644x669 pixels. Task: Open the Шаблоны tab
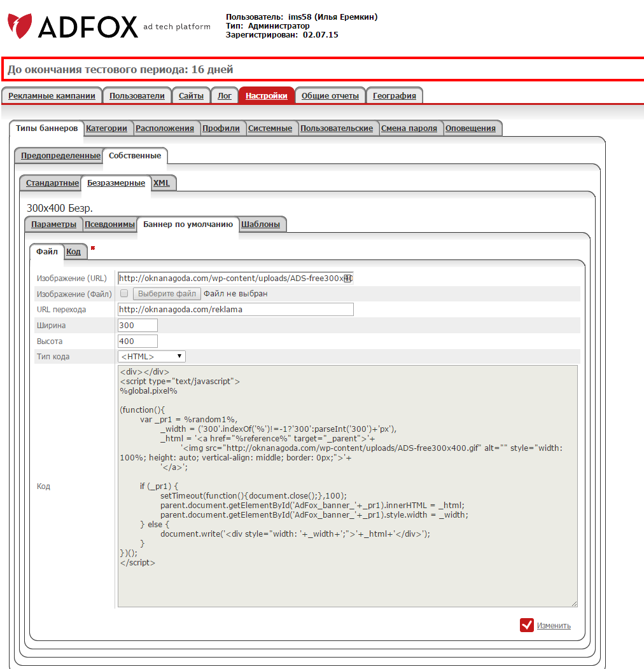pos(261,224)
